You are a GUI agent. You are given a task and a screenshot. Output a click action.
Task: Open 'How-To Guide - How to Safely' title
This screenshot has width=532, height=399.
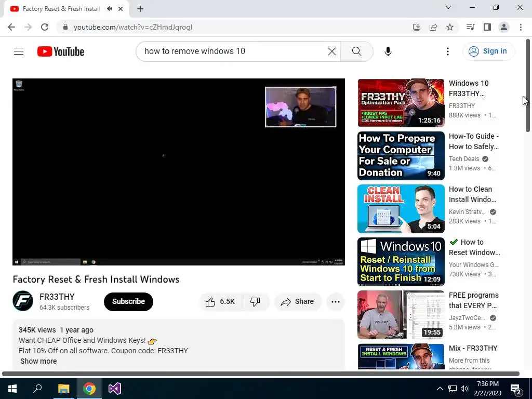tap(474, 141)
